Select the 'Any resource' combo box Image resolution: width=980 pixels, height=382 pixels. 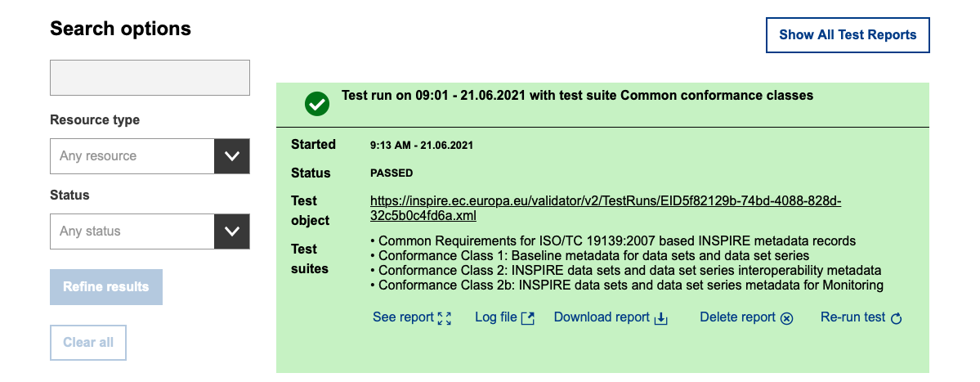pyautogui.click(x=132, y=156)
